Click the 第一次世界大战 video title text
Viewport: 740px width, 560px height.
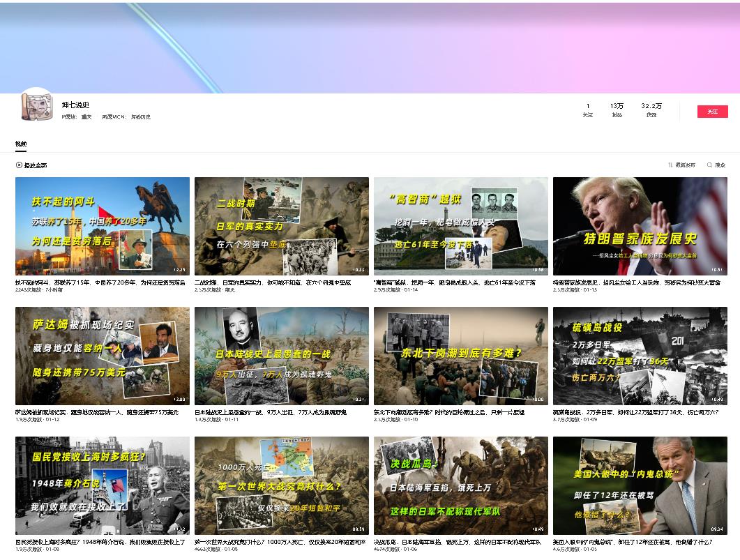pyautogui.click(x=280, y=542)
